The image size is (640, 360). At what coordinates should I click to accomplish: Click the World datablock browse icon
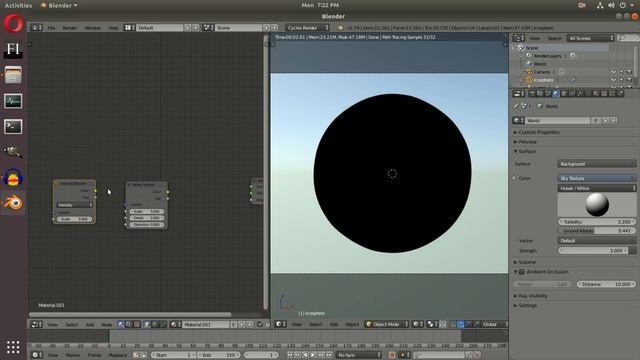point(518,120)
